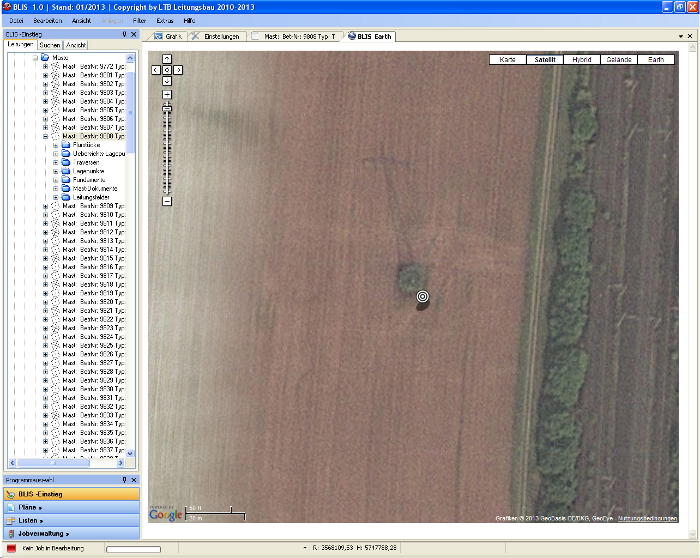Zoom out with the map minus button
Image resolution: width=700 pixels, height=558 pixels.
click(167, 201)
